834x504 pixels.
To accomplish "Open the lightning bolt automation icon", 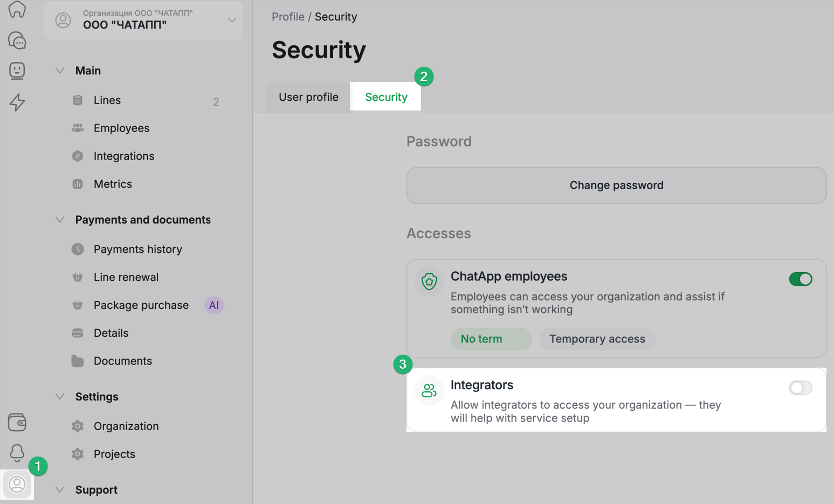I will [17, 102].
